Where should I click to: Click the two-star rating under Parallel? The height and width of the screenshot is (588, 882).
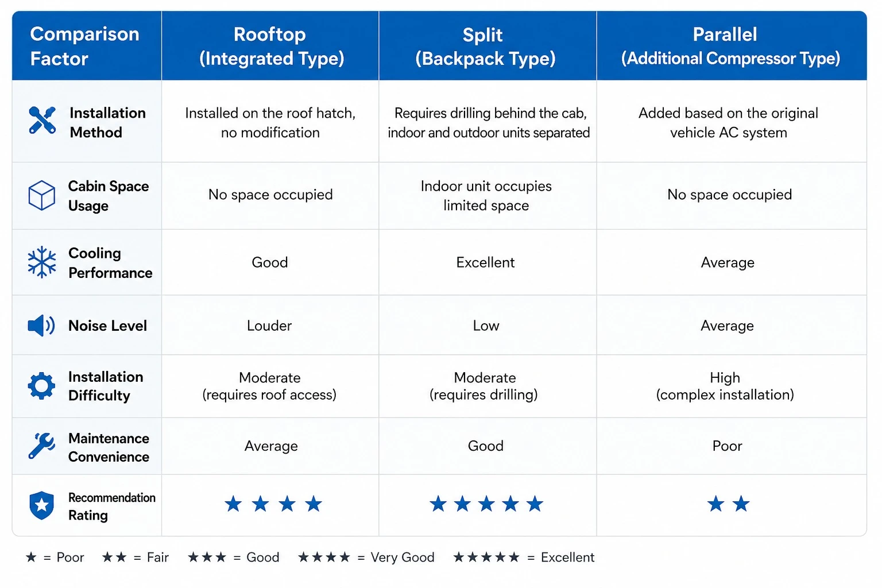[x=728, y=504]
